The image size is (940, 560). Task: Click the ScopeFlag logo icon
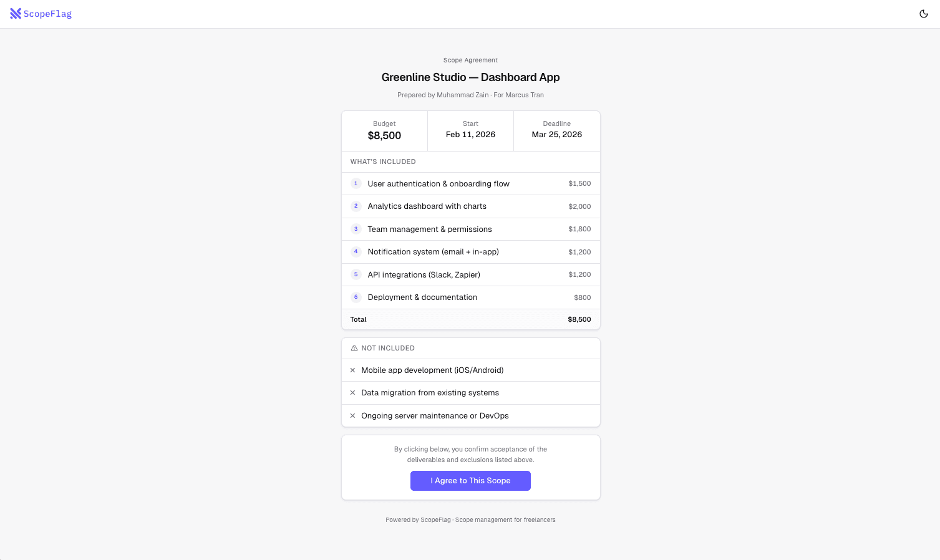[x=15, y=13]
